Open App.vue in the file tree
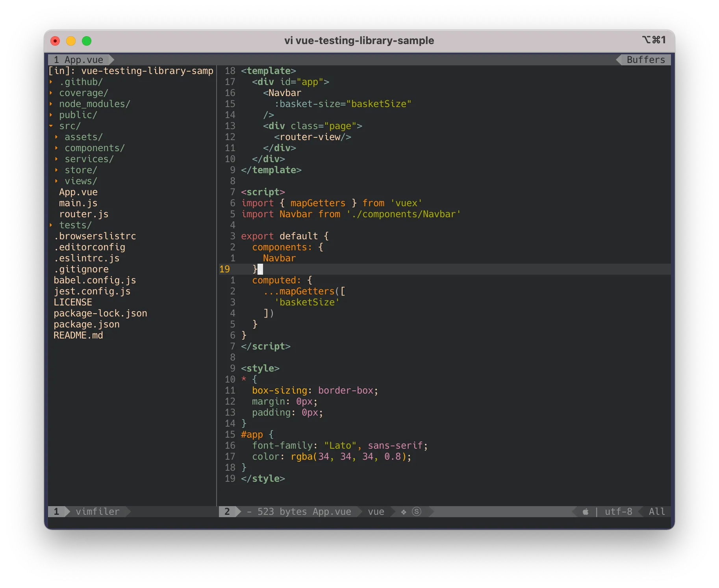719x588 pixels. pyautogui.click(x=78, y=192)
